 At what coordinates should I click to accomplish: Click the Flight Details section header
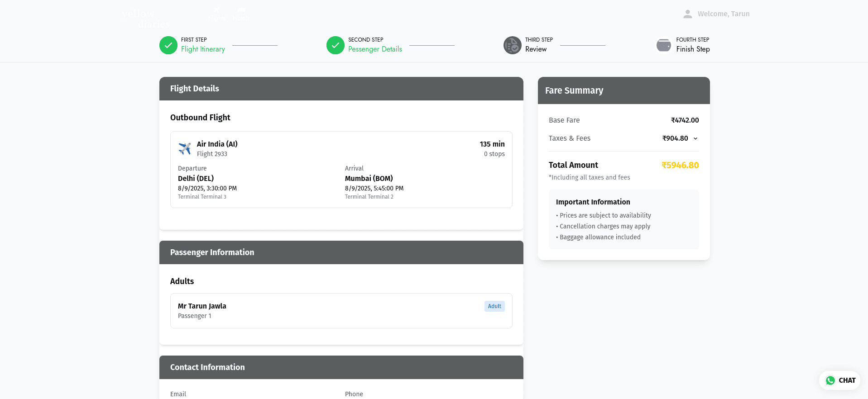tap(341, 89)
